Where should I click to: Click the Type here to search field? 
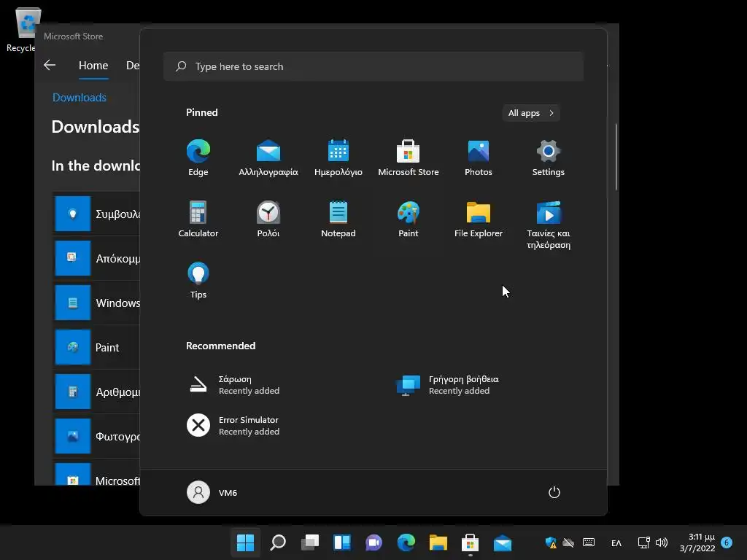pos(373,66)
